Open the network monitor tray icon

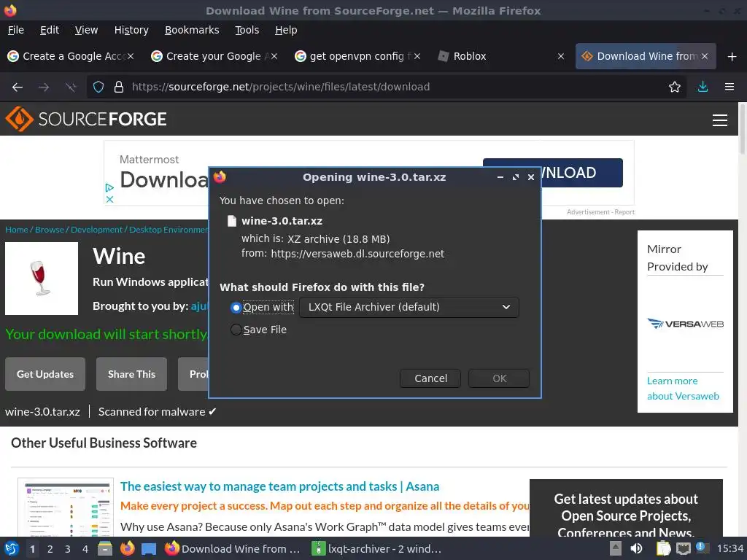pos(683,548)
